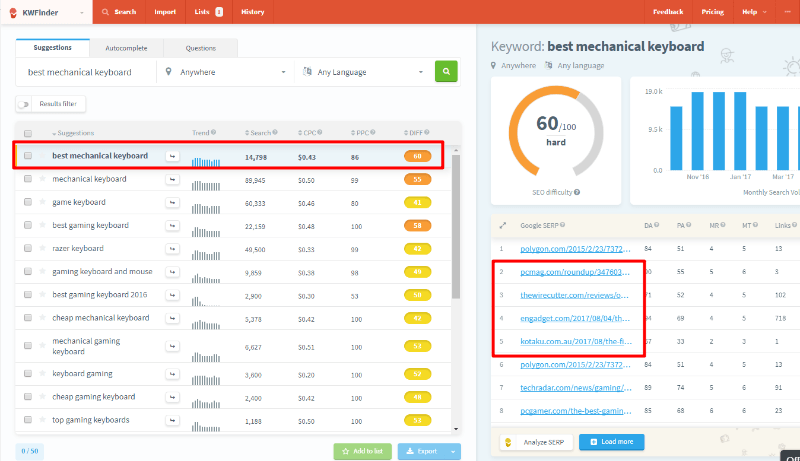Click the arrow icon beside best mechanical keyboard row
Image resolution: width=800 pixels, height=461 pixels.
(x=172, y=156)
